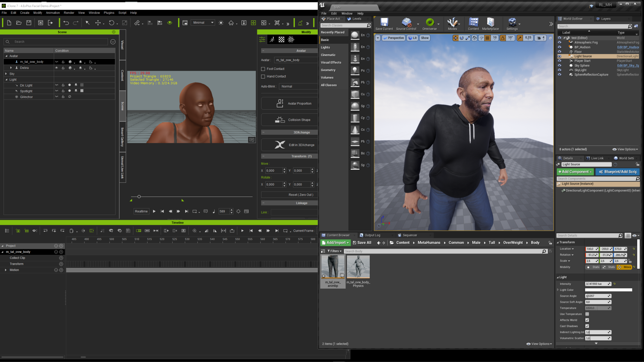Image resolution: width=644 pixels, height=362 pixels.
Task: Open Marketplace in Unreal toolbar
Action: 490,24
